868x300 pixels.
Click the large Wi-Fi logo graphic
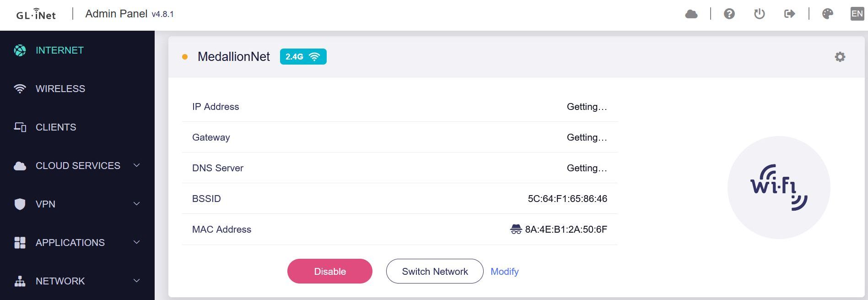tap(778, 187)
